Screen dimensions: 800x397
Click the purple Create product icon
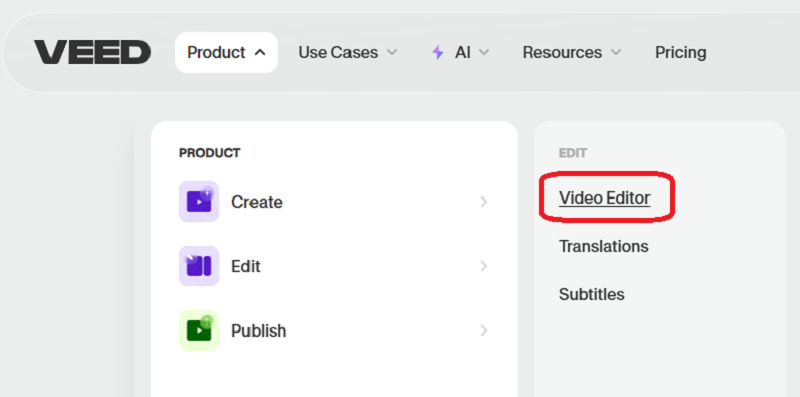(x=199, y=202)
